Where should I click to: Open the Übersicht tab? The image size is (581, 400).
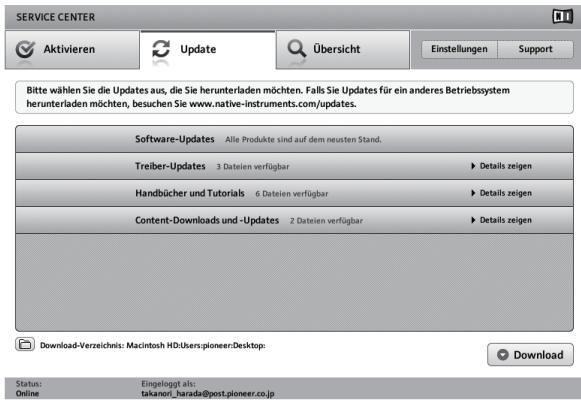pyautogui.click(x=343, y=50)
